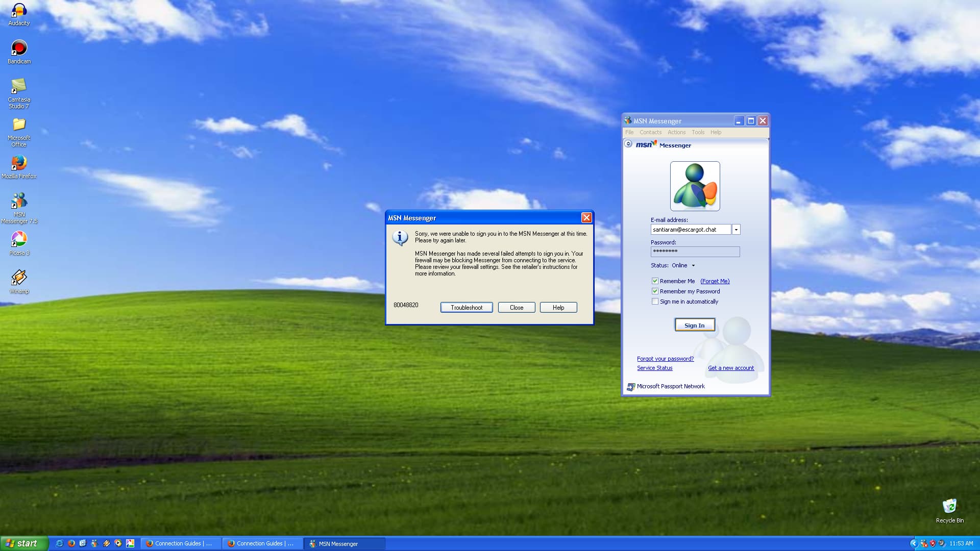Uncheck Remember Me checkbox
Viewport: 980px width, 551px height.
coord(655,281)
